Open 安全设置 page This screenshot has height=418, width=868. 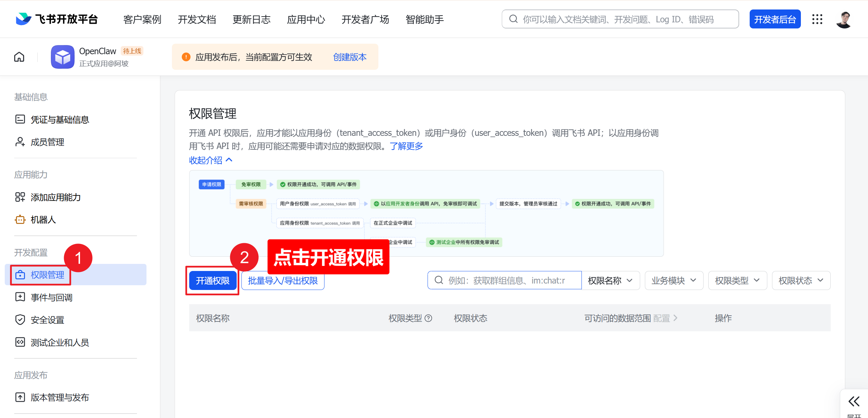click(47, 319)
